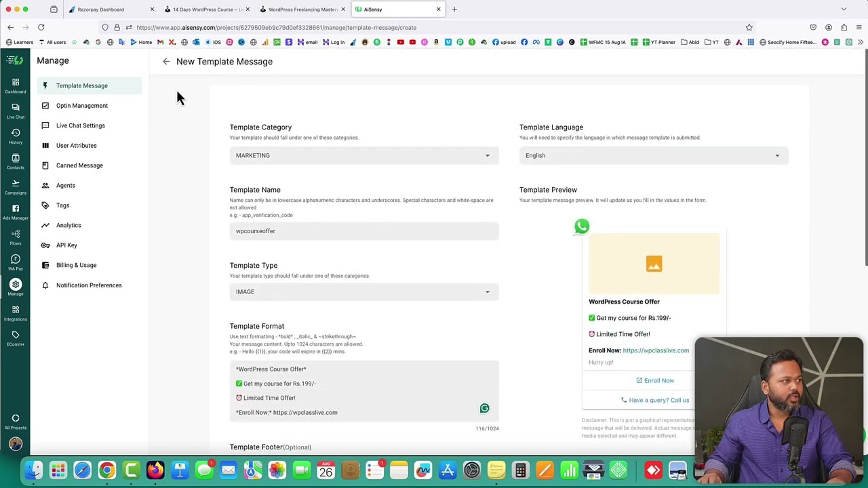
Task: Open the Calculator app in the dock
Action: [x=520, y=470]
